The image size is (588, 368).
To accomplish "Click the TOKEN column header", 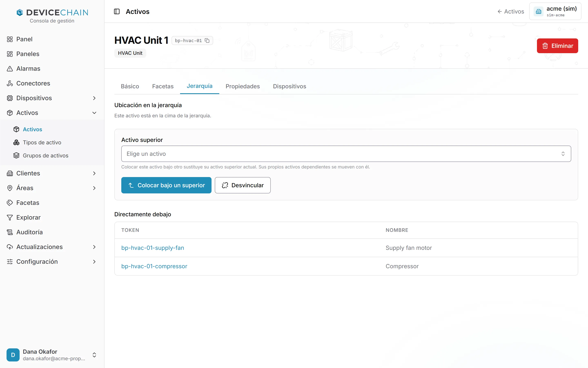I will (x=130, y=230).
